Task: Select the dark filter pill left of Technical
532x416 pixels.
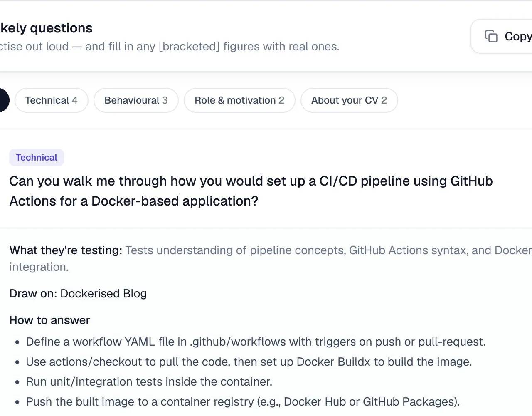Action: click(4, 100)
